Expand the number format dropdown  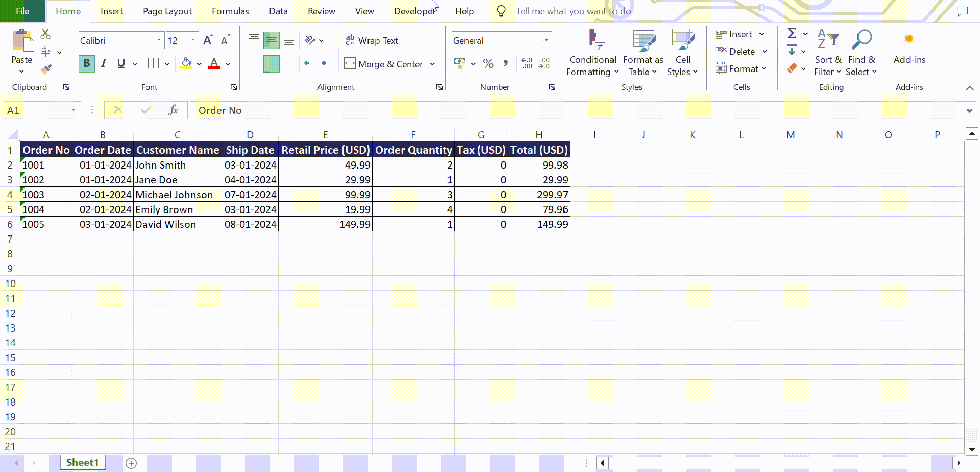pos(546,40)
